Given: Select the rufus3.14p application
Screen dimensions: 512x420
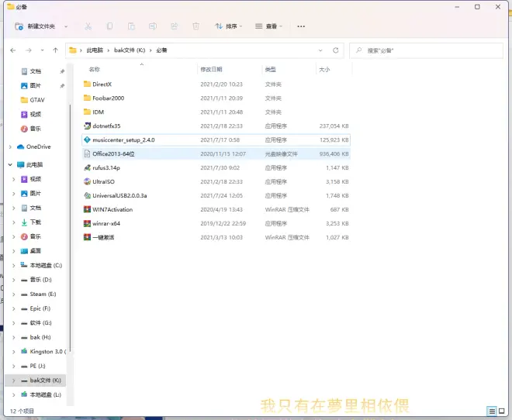Looking at the screenshot, I should click(x=216, y=167).
